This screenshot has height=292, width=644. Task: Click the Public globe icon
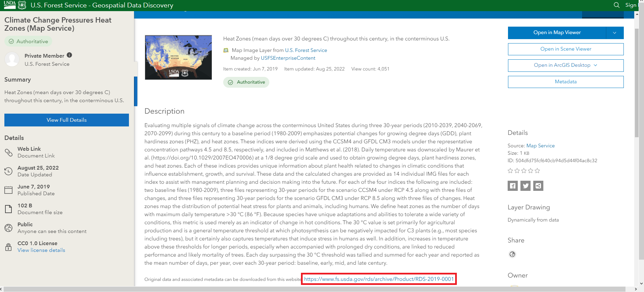click(8, 228)
